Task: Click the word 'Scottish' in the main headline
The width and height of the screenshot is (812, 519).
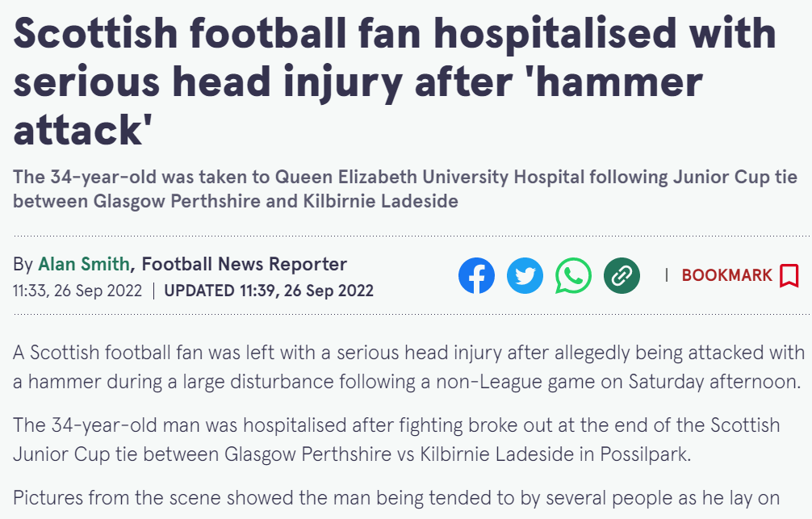Action: pyautogui.click(x=96, y=32)
